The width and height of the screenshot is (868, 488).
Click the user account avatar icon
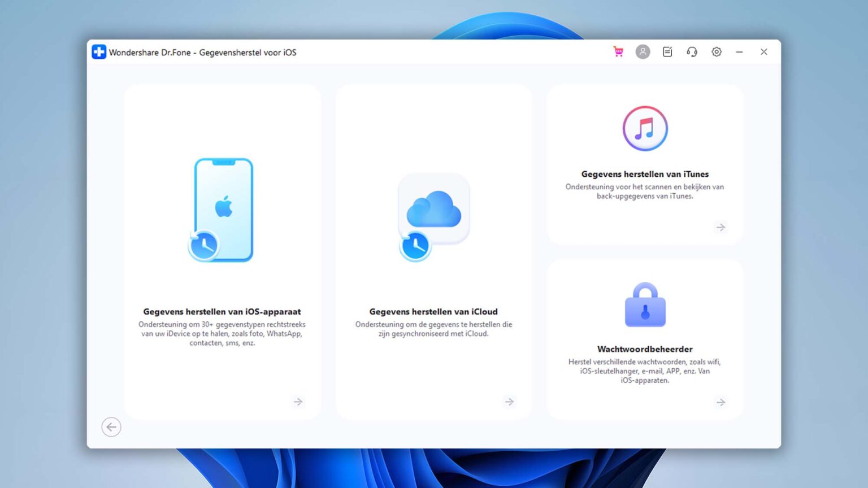(x=643, y=52)
